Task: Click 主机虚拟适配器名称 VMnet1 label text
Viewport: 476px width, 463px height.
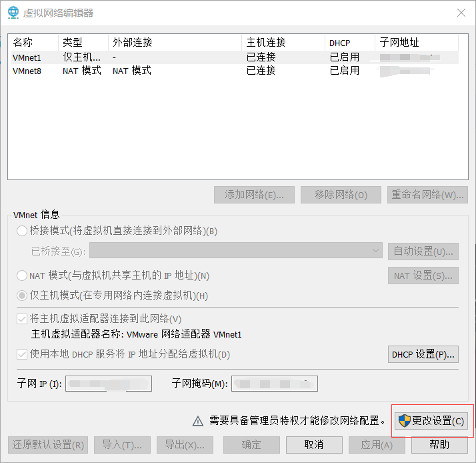Action: pos(136,334)
